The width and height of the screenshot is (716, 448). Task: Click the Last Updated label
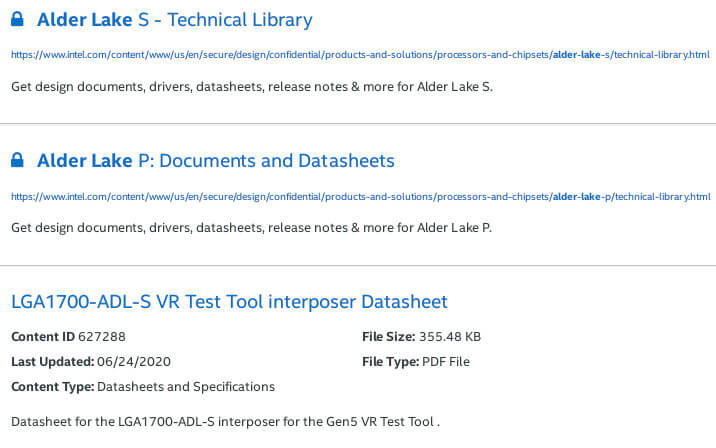(52, 361)
